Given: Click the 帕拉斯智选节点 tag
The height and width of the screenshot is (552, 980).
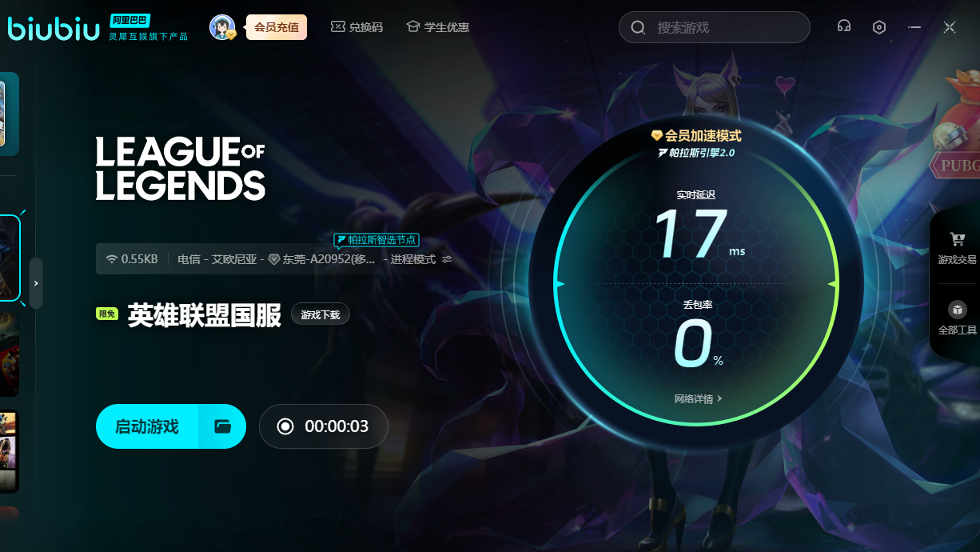Looking at the screenshot, I should coord(376,240).
